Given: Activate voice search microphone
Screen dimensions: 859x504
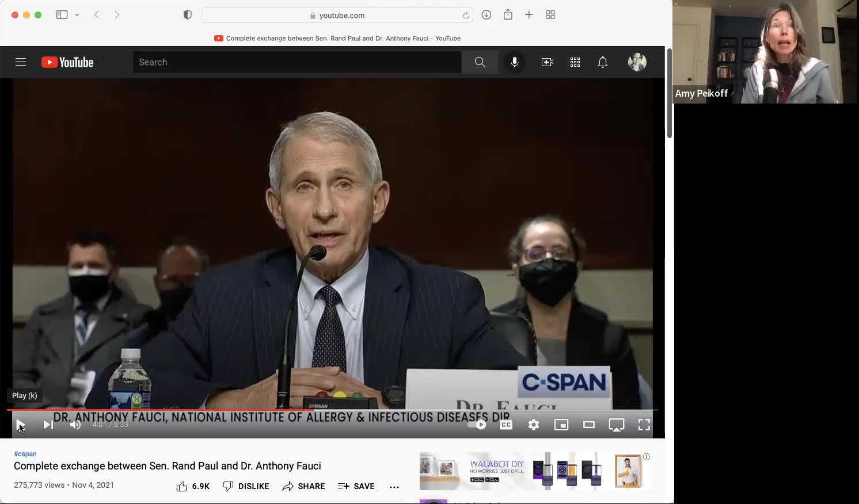Looking at the screenshot, I should click(x=515, y=62).
